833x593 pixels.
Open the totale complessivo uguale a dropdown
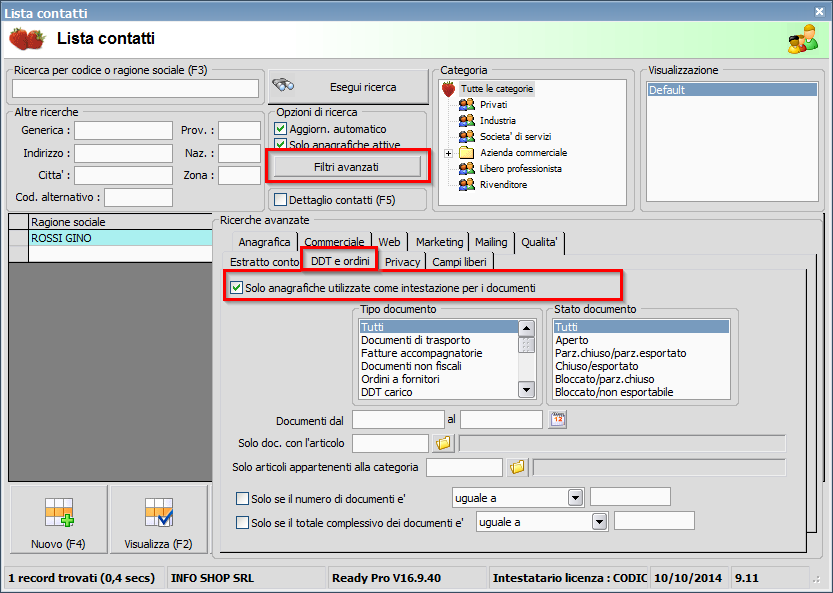tap(599, 522)
